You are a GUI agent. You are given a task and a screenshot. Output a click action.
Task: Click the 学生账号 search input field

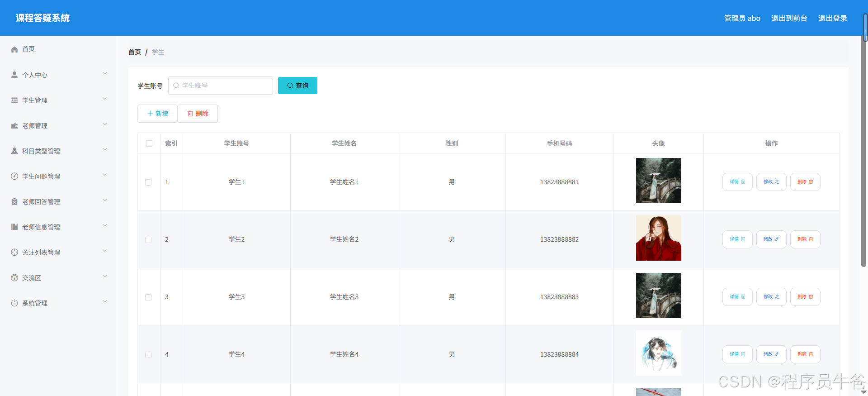point(221,86)
